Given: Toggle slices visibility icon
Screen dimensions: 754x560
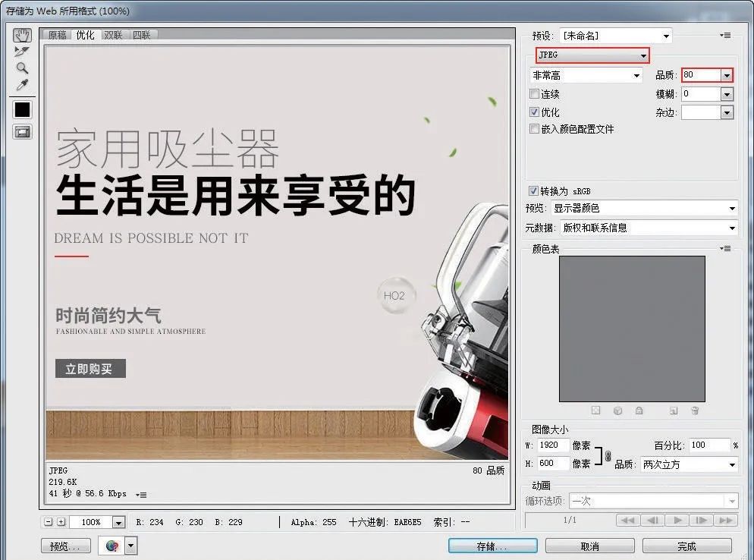Looking at the screenshot, I should tap(22, 132).
